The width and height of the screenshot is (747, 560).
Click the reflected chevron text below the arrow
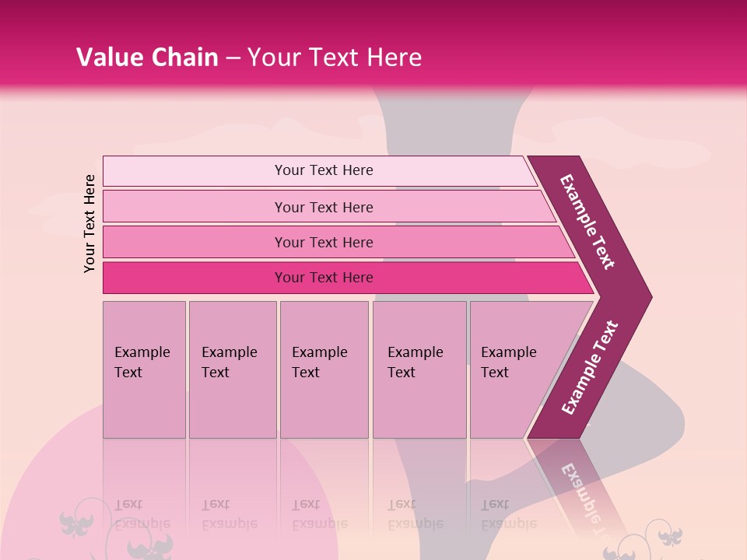point(582,498)
